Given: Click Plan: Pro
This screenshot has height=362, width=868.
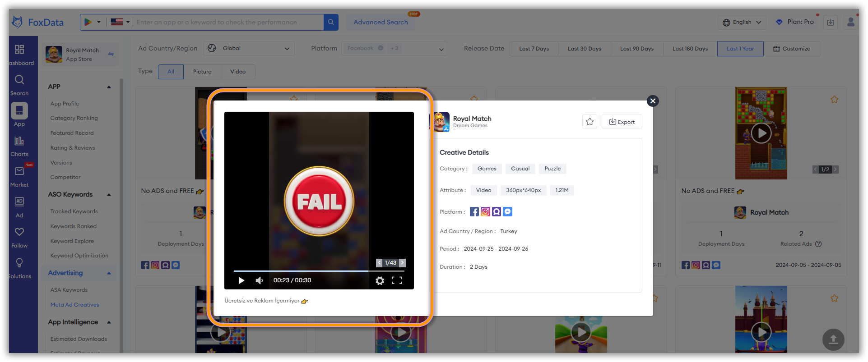Looking at the screenshot, I should pos(795,22).
